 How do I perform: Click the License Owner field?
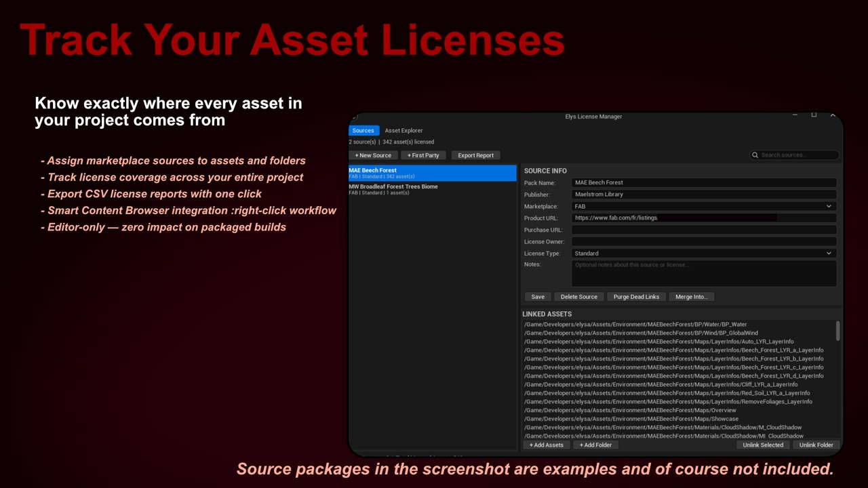(x=704, y=241)
